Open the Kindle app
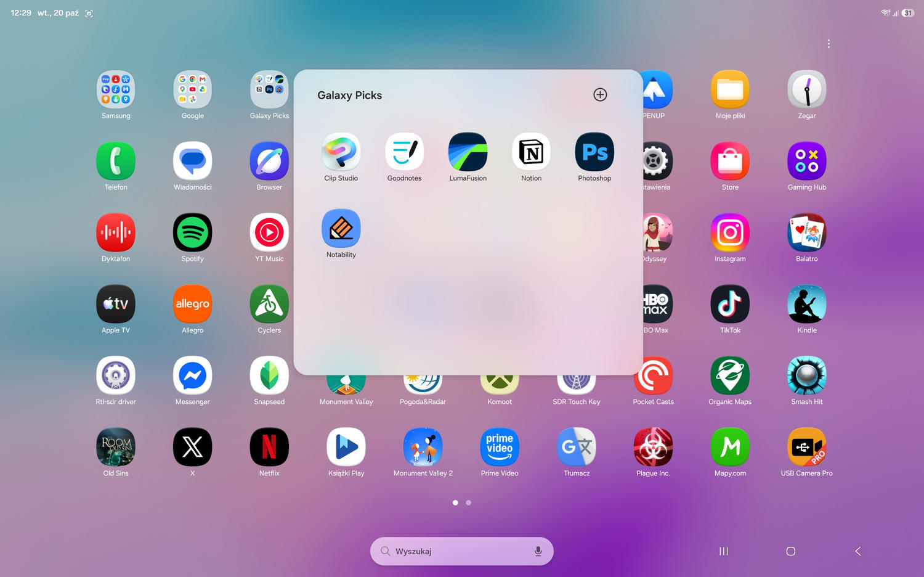The width and height of the screenshot is (924, 577). click(x=807, y=304)
